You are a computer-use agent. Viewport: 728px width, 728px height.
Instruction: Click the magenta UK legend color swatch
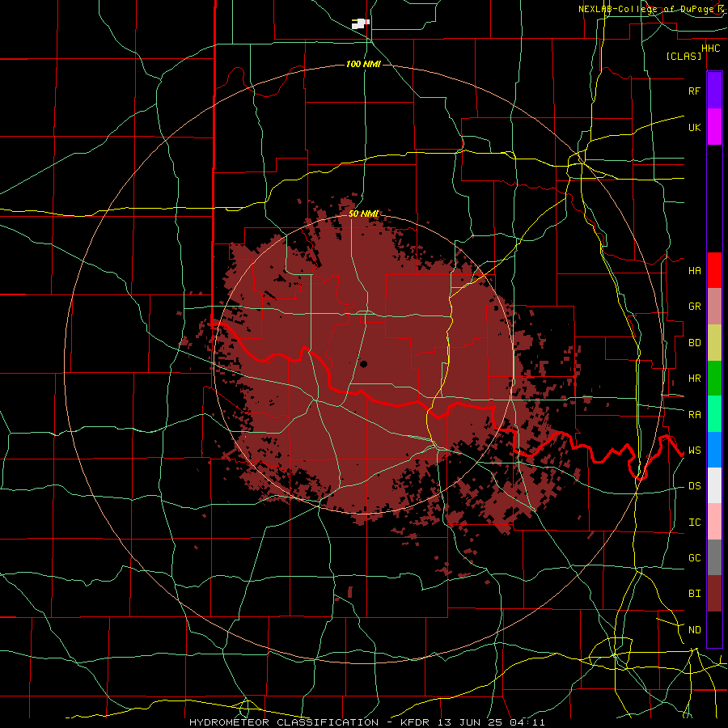tap(714, 127)
